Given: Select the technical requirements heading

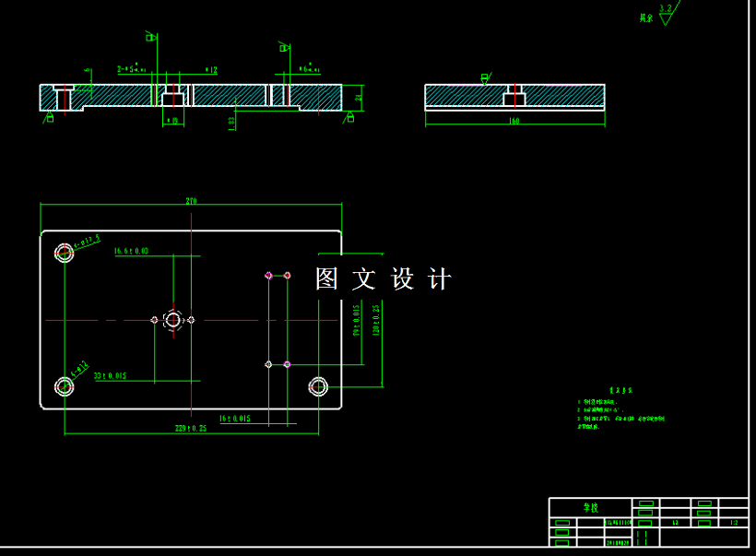Looking at the screenshot, I should pyautogui.click(x=620, y=390).
